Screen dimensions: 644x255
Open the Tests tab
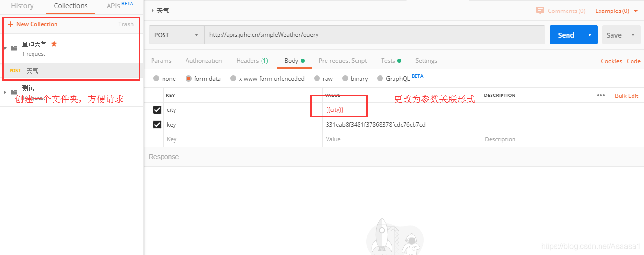tap(391, 61)
